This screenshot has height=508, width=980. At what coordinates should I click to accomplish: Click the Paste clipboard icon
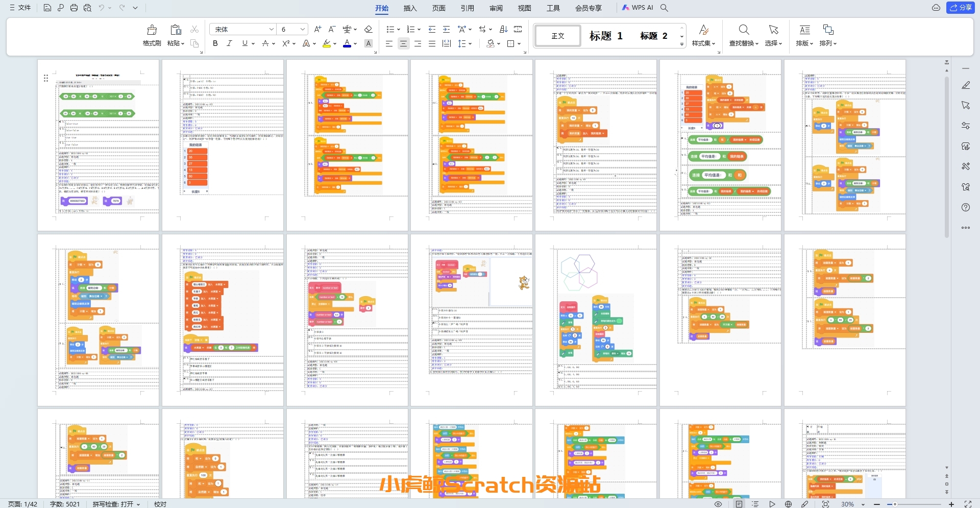point(176,30)
